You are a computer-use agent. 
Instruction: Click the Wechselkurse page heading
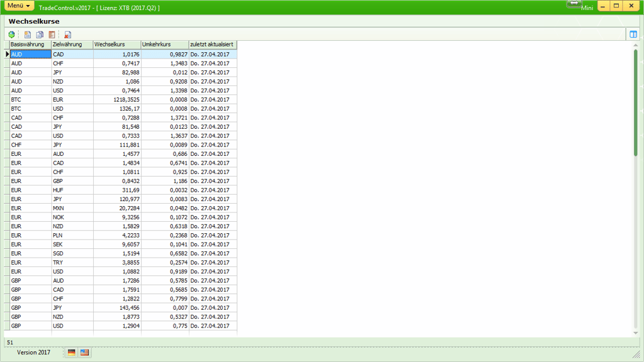pos(34,21)
